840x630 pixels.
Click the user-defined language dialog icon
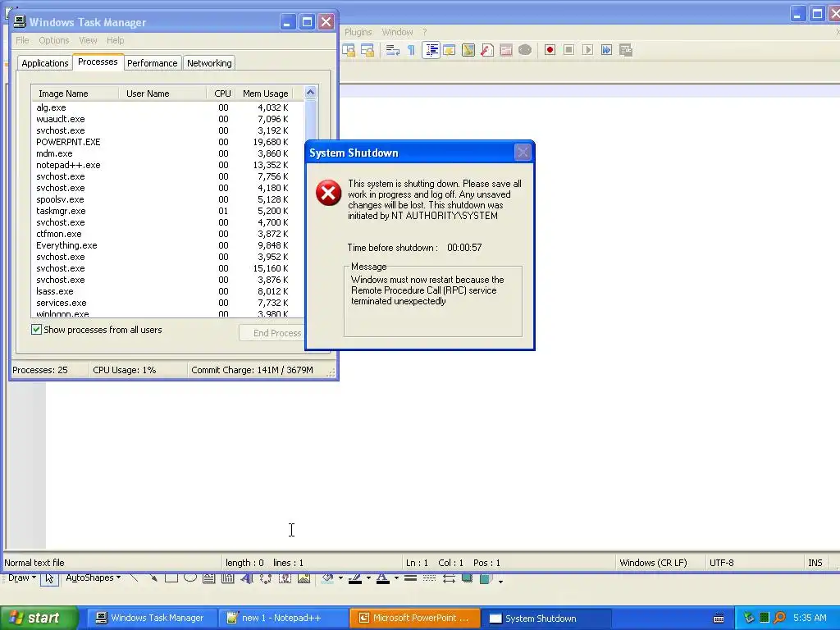[450, 50]
